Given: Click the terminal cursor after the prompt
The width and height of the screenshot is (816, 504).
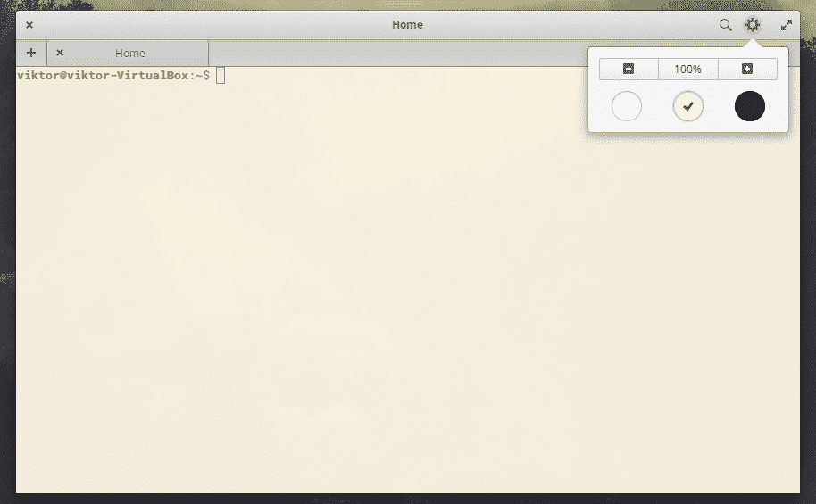Looking at the screenshot, I should (221, 76).
